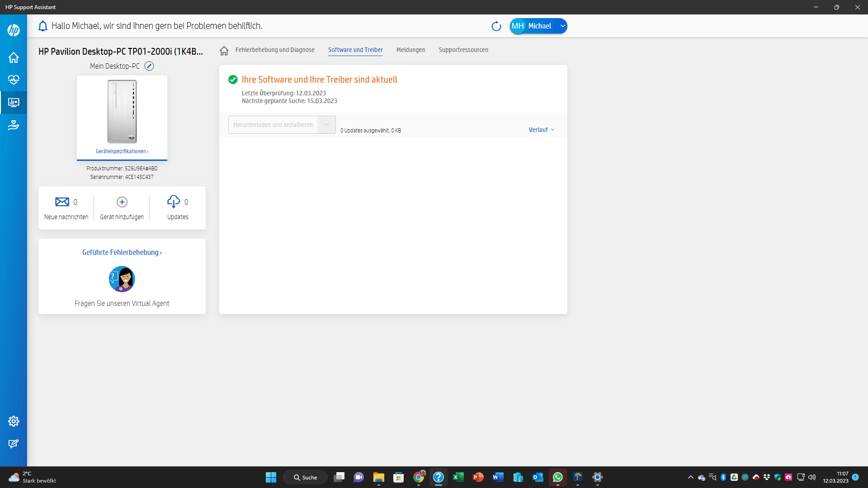868x488 pixels.
Task: Open Supportressourcen tab
Action: (x=463, y=50)
